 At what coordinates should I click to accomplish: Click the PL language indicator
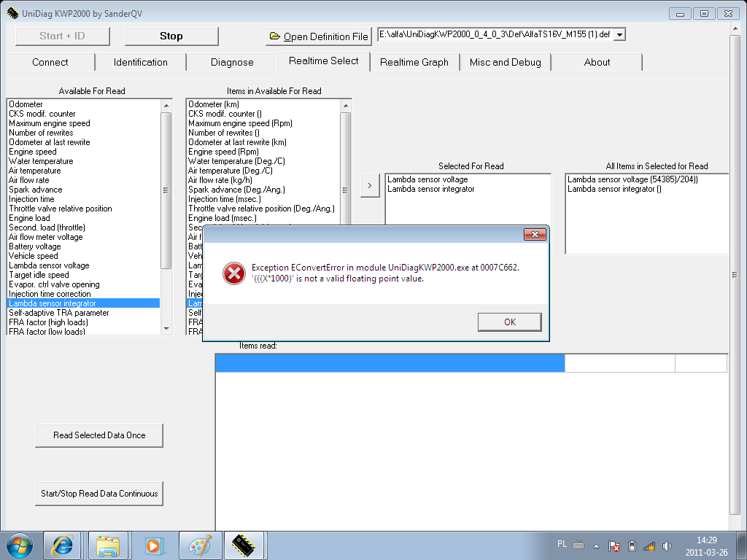click(x=562, y=544)
